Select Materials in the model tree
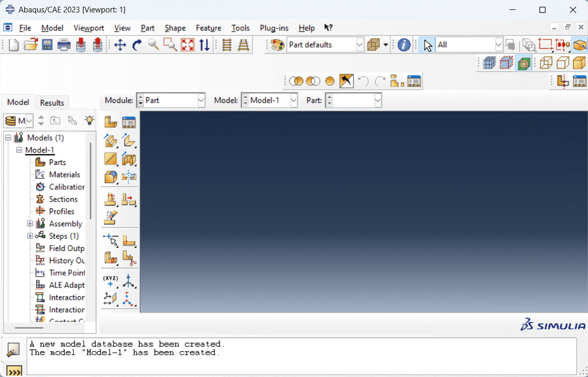Image resolution: width=588 pixels, height=377 pixels. [65, 174]
